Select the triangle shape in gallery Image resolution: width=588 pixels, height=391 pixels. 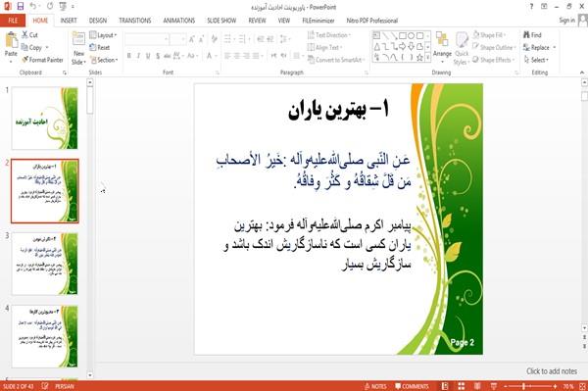[x=376, y=46]
